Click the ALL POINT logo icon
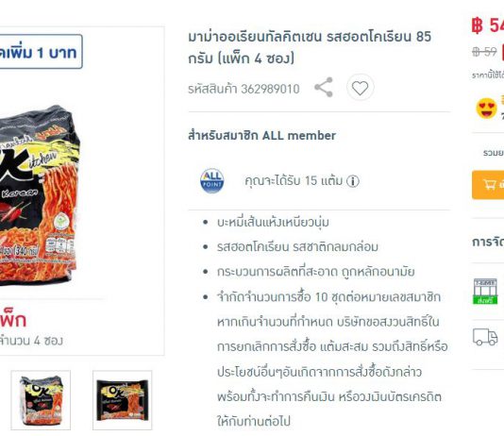 [211, 180]
